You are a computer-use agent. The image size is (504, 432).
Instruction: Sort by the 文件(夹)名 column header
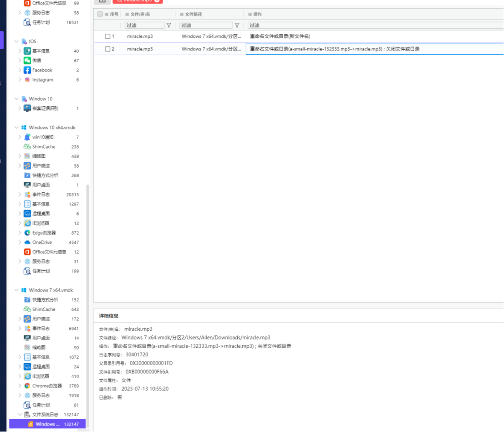tap(140, 14)
